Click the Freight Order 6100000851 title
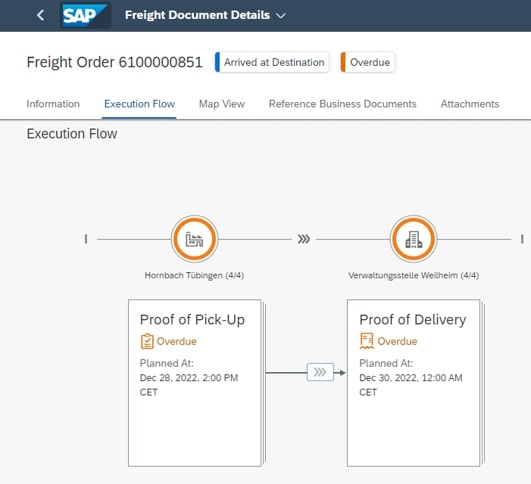Image resolution: width=531 pixels, height=484 pixels. (114, 62)
